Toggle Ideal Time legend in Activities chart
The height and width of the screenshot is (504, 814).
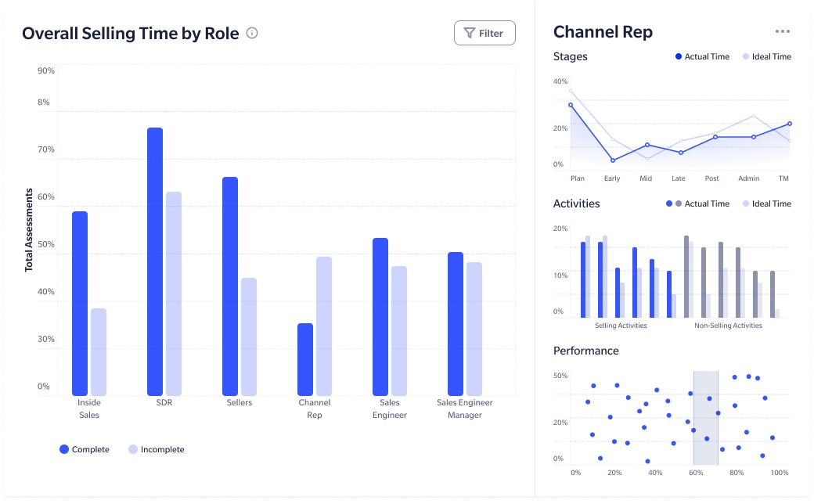(767, 204)
